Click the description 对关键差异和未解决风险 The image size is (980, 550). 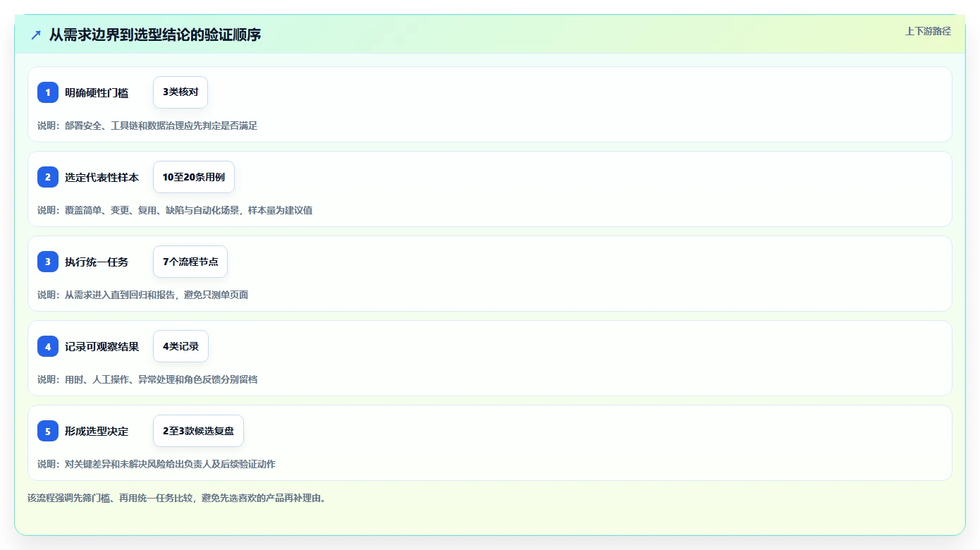pyautogui.click(x=157, y=464)
